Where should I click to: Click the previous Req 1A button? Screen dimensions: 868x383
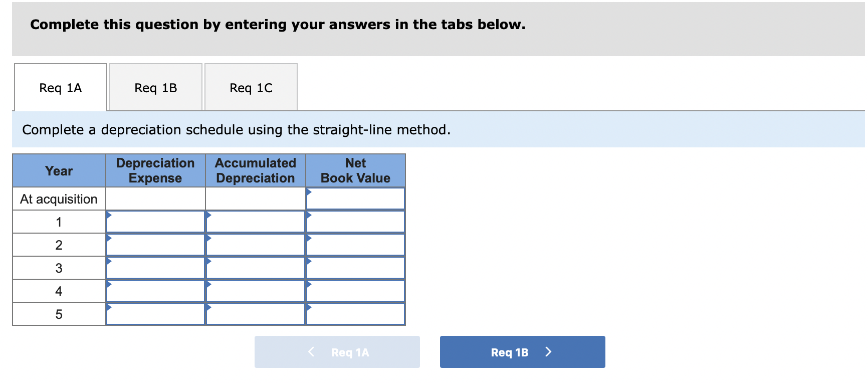(337, 352)
